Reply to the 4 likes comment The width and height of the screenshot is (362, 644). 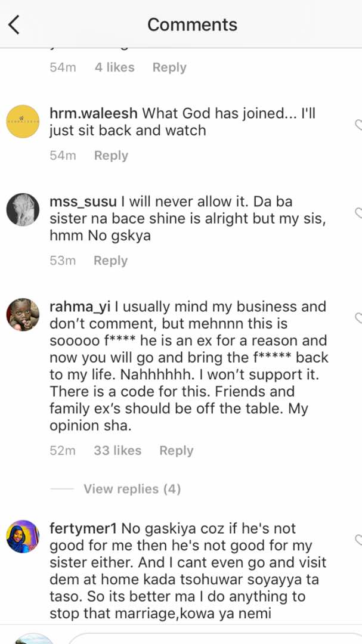(x=169, y=67)
